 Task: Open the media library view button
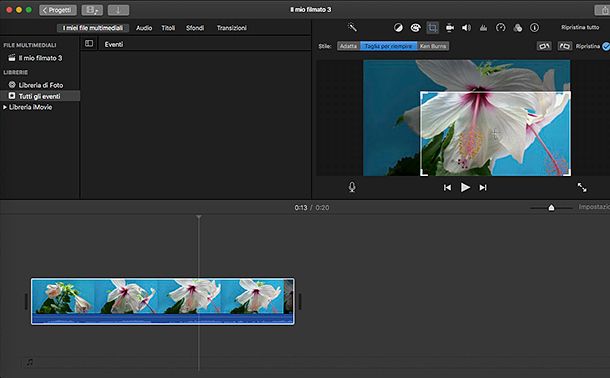pos(92,10)
